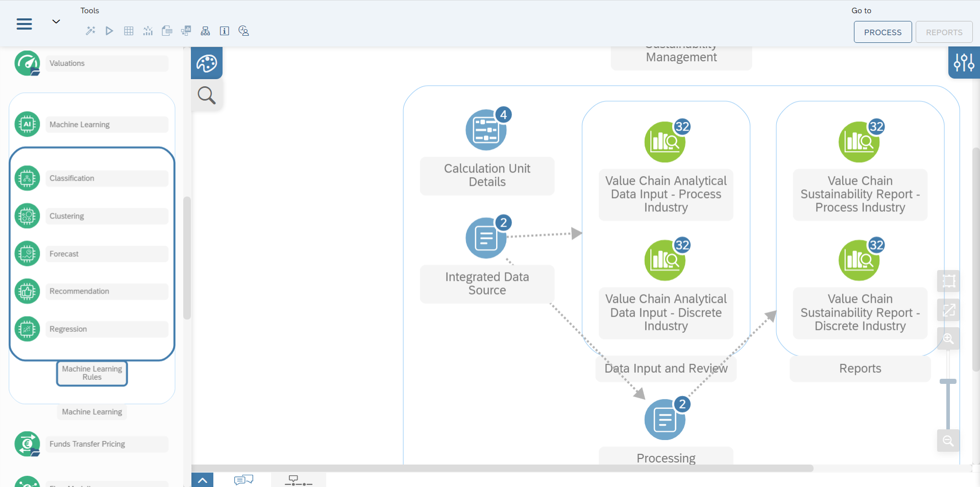Open the diagram search magnifier
980x487 pixels.
(206, 95)
